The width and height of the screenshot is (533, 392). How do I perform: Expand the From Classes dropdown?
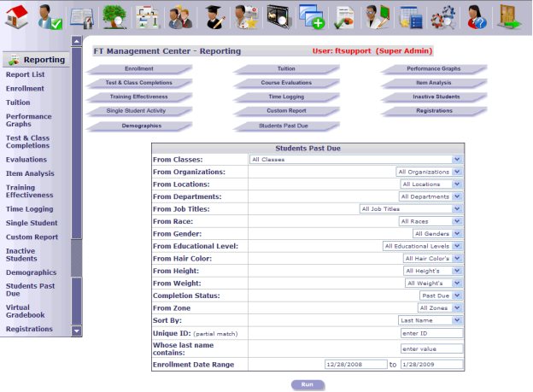coord(457,159)
